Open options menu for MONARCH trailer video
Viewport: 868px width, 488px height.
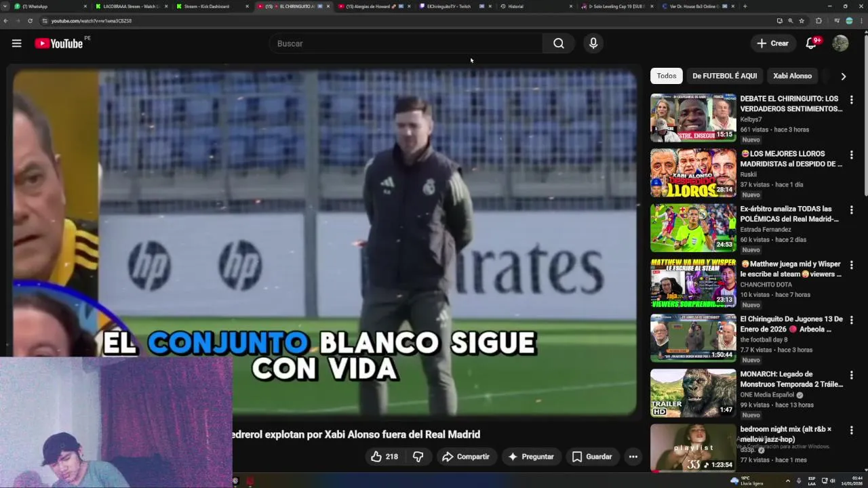point(851,375)
